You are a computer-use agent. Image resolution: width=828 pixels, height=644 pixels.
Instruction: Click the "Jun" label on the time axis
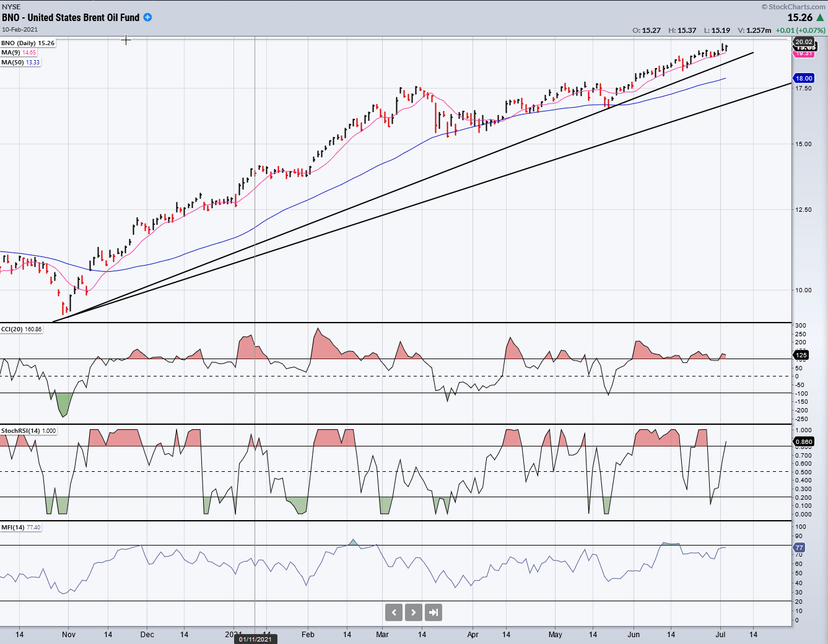[x=634, y=634]
